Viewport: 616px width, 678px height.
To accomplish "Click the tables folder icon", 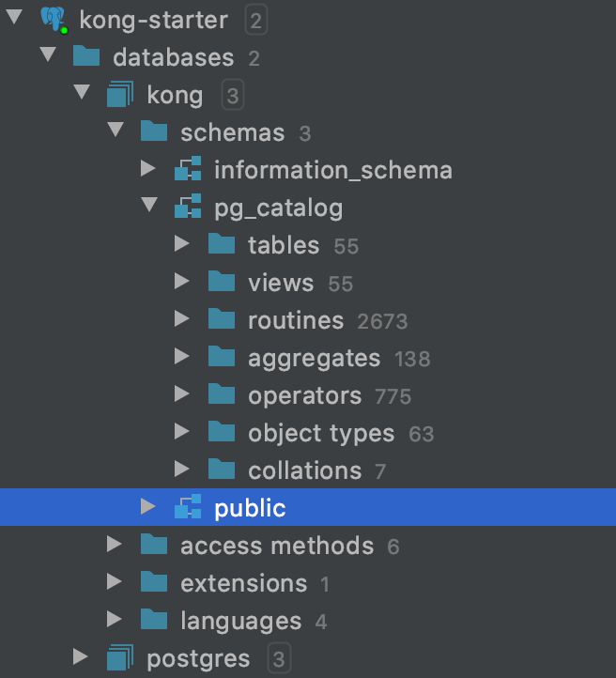I will point(222,244).
